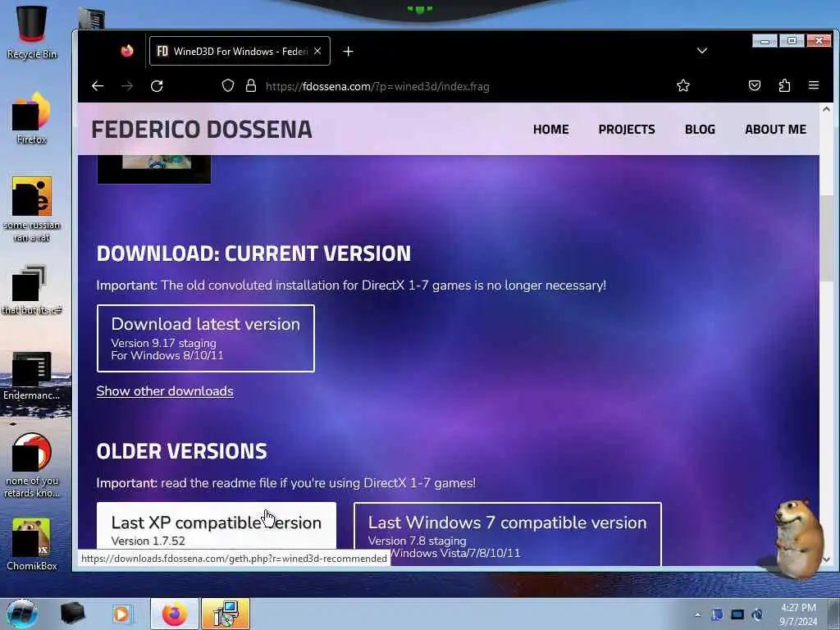Click the video thumbnail at page top

[x=153, y=169]
